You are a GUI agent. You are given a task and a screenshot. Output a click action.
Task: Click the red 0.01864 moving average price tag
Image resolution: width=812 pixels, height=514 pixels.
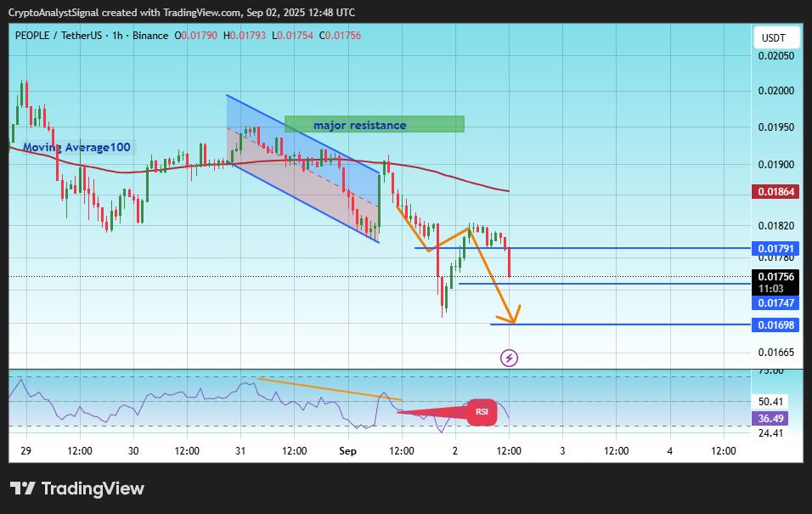pyautogui.click(x=775, y=192)
